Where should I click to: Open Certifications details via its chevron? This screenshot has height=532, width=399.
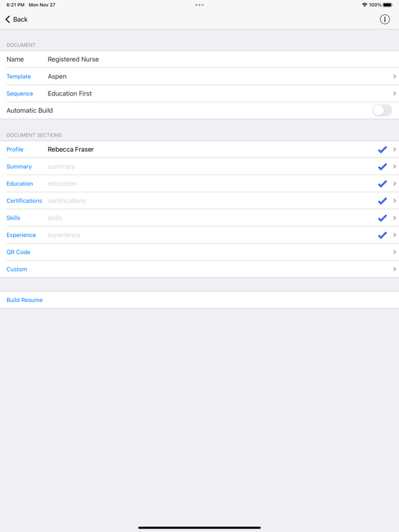point(394,201)
